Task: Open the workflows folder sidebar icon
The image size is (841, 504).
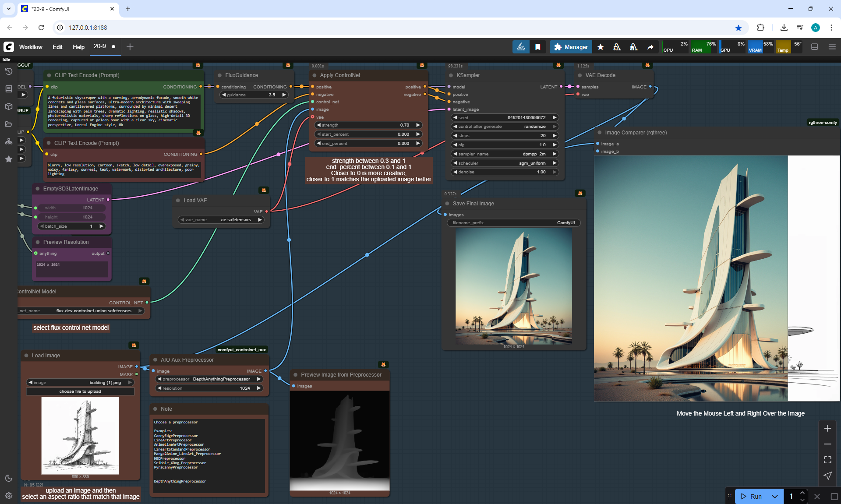Action: click(8, 124)
